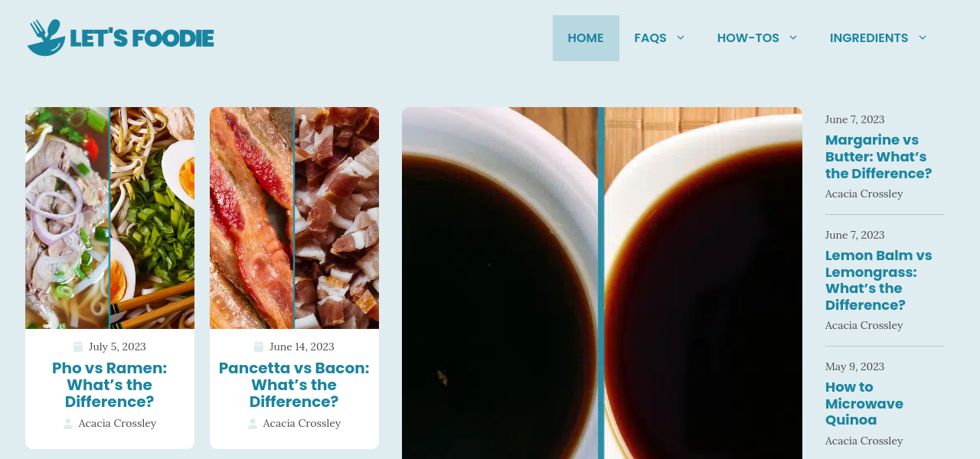This screenshot has width=980, height=459.
Task: Open the Ingredients dropdown chevron
Action: (923, 37)
